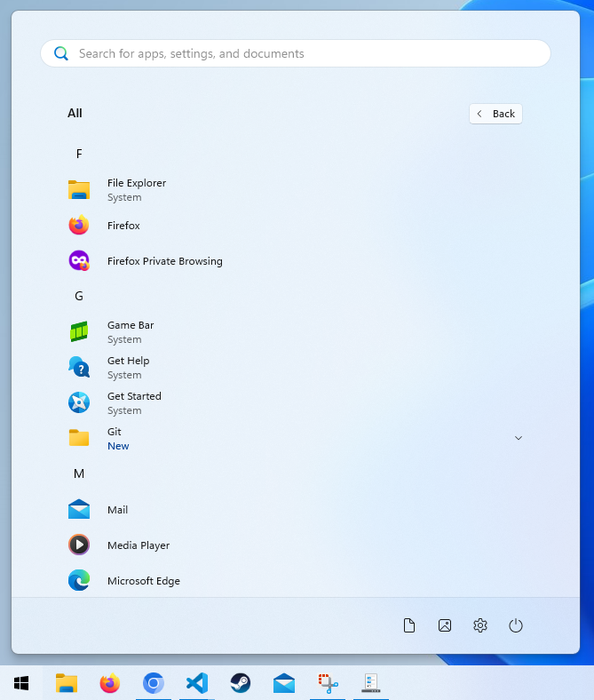
Task: Open File Explorer from the taskbar
Action: point(67,683)
